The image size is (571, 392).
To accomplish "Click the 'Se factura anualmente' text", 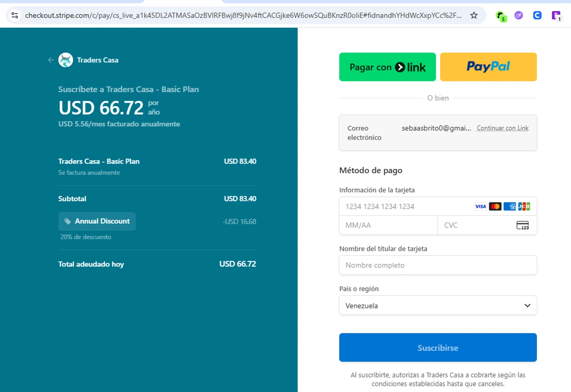I will coord(89,173).
